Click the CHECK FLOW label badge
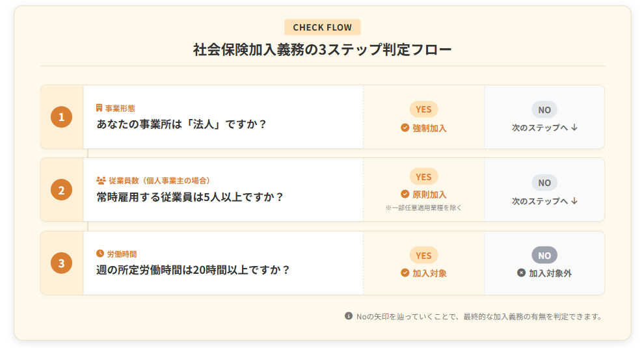Screen dimensions: 644x348 point(322,27)
